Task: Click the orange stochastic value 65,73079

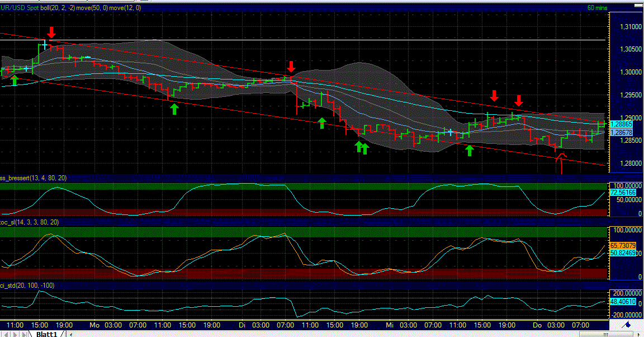Action: (x=623, y=246)
